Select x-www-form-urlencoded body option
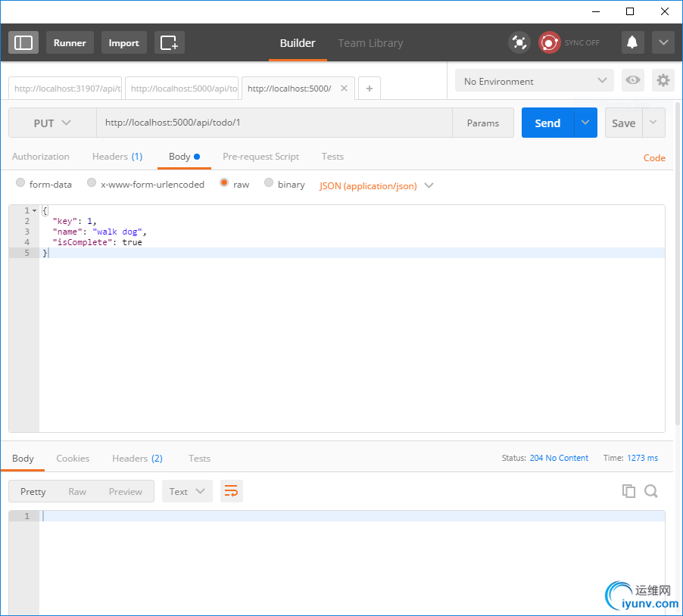The width and height of the screenshot is (683, 616). (x=92, y=183)
